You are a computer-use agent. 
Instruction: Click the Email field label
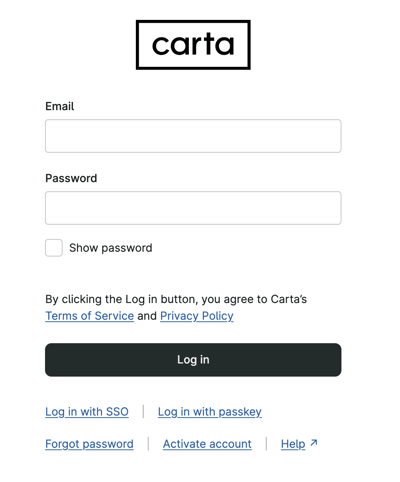[60, 106]
